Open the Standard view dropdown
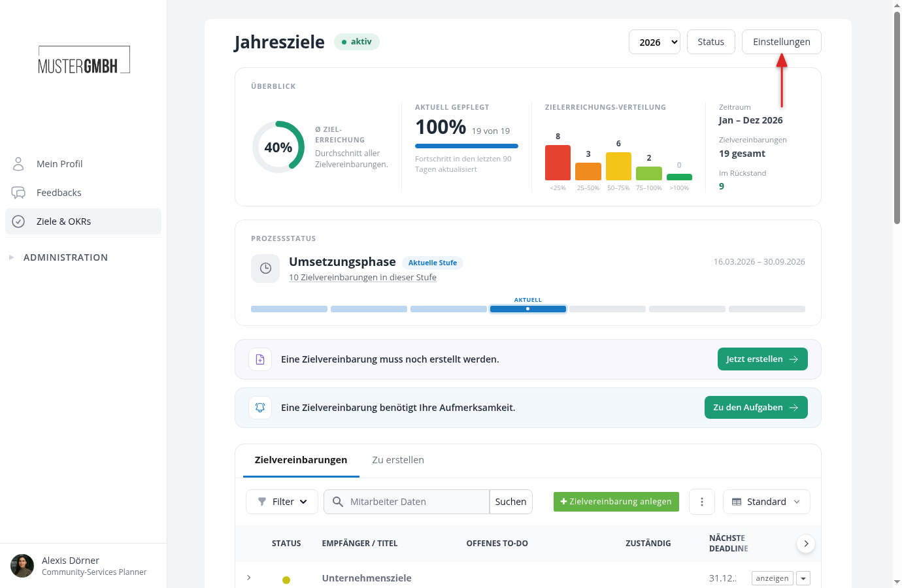 [x=767, y=502]
